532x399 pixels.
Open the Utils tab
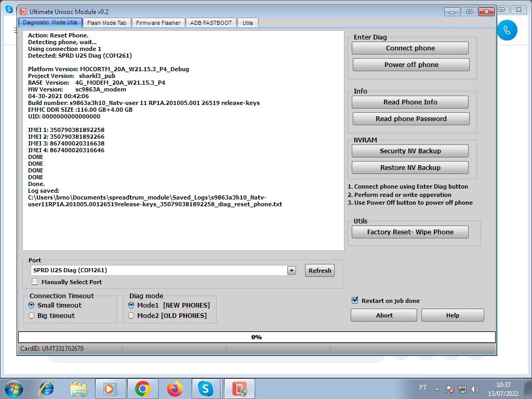248,23
